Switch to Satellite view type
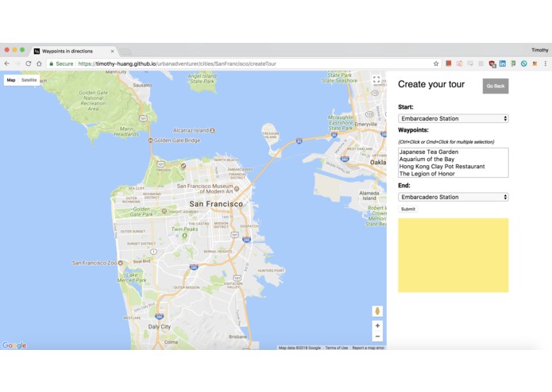This screenshot has height=392, width=552. pos(29,80)
